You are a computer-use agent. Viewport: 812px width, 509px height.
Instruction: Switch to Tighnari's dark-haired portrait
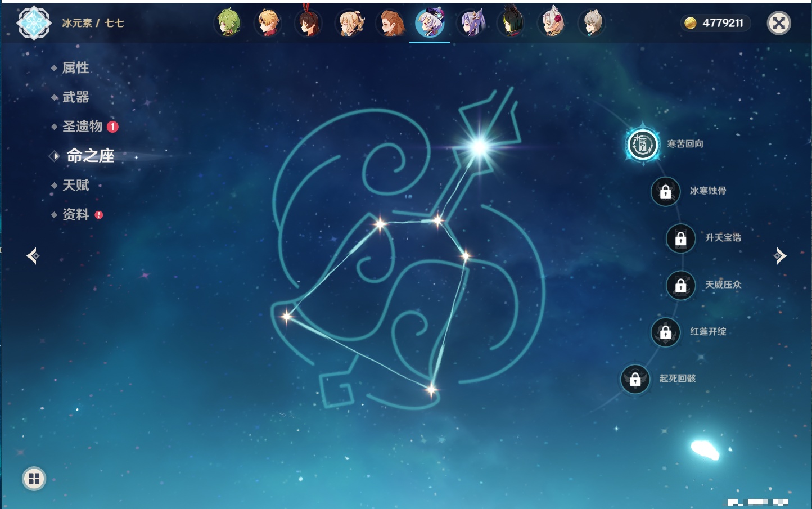[x=511, y=23]
